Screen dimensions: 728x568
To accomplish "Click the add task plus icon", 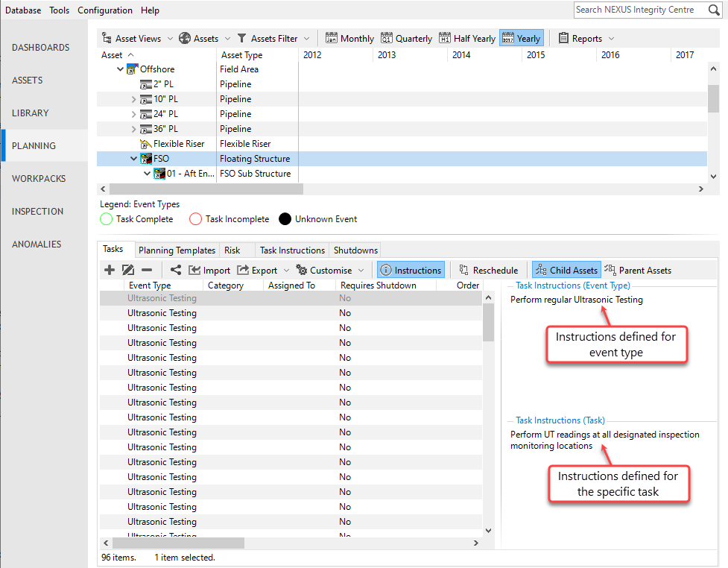I will pyautogui.click(x=109, y=270).
